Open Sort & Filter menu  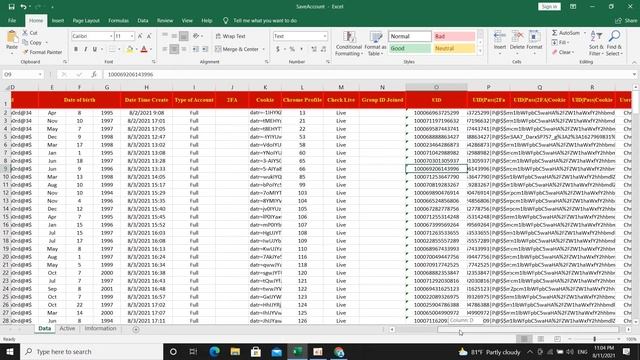point(596,43)
